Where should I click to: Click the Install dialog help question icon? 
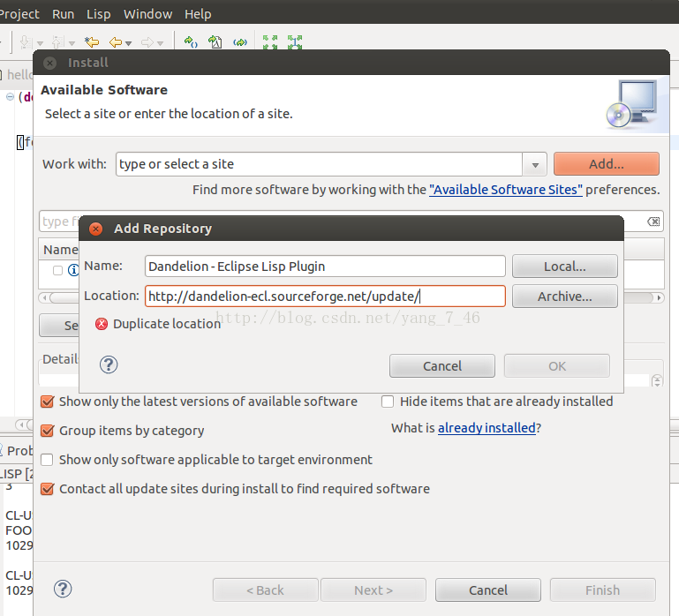[x=63, y=589]
